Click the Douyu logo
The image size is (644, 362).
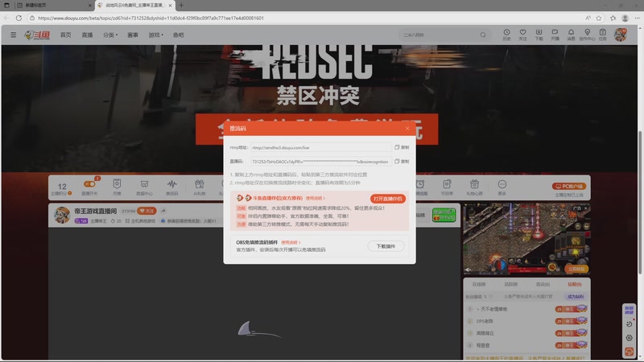click(x=37, y=35)
